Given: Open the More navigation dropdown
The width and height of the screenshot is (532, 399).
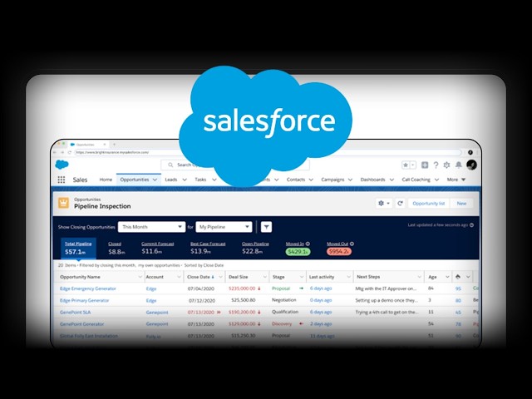Looking at the screenshot, I should point(456,180).
